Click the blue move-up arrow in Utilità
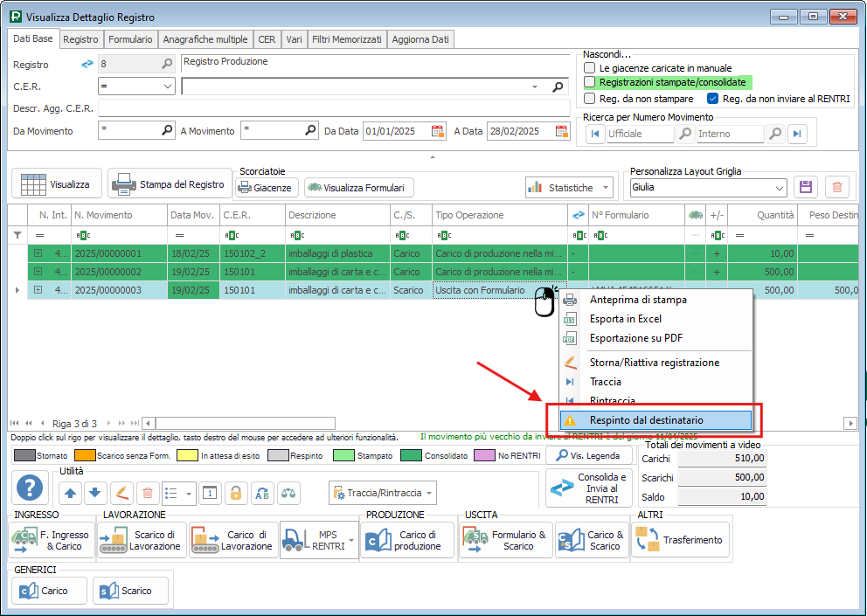The image size is (867, 616). click(x=71, y=493)
